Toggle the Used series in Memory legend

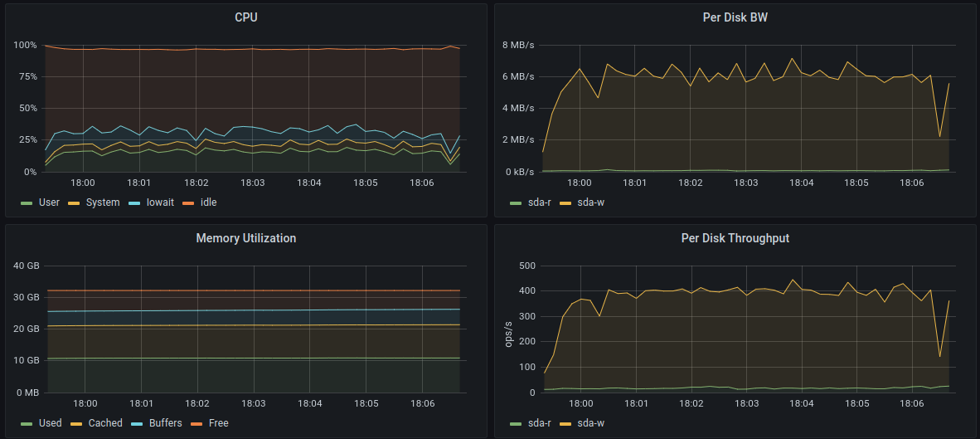[x=50, y=423]
